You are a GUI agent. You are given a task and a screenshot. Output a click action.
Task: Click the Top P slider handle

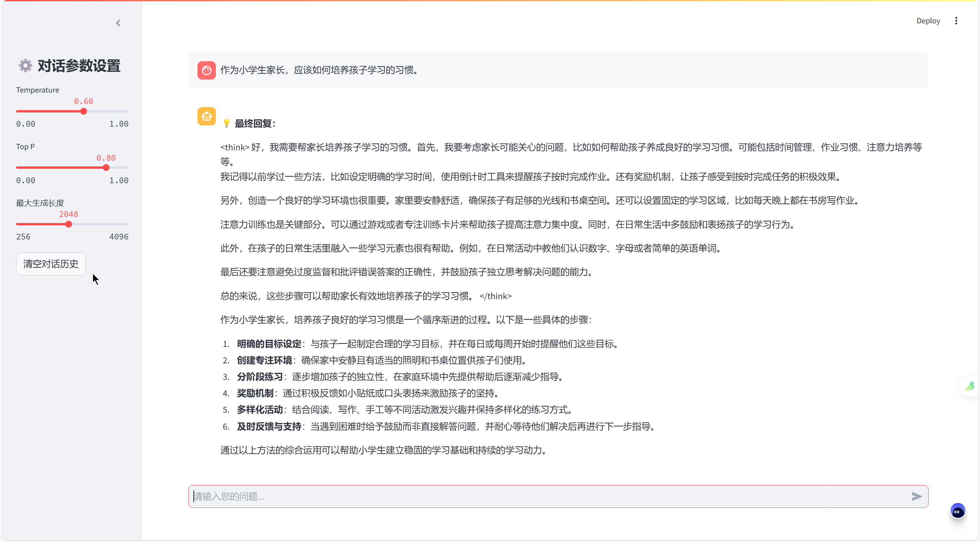pos(106,168)
